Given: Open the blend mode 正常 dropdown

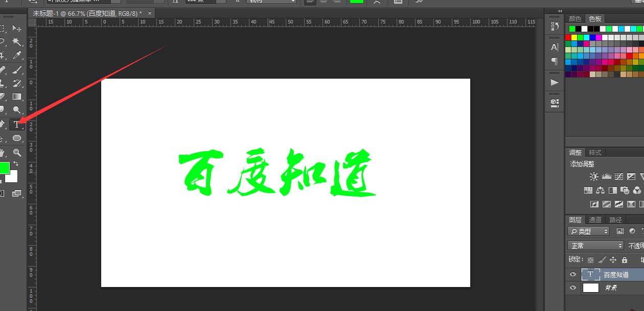Looking at the screenshot, I should click(595, 246).
